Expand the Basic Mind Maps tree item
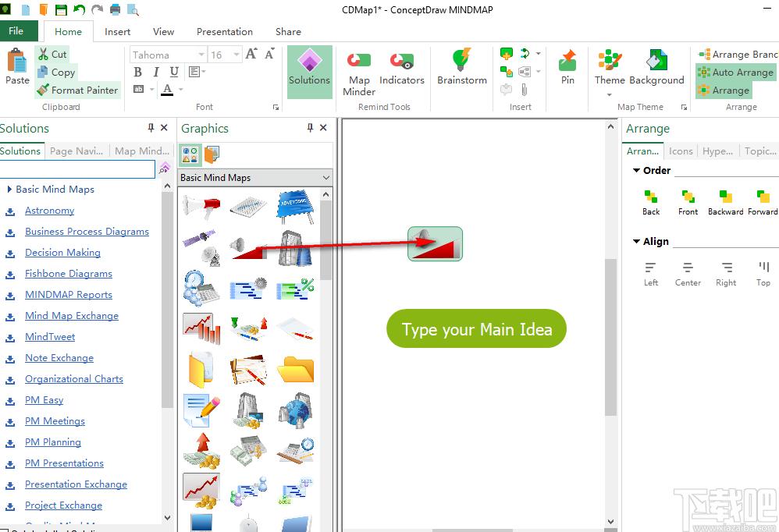Image resolution: width=779 pixels, height=532 pixels. (x=9, y=189)
